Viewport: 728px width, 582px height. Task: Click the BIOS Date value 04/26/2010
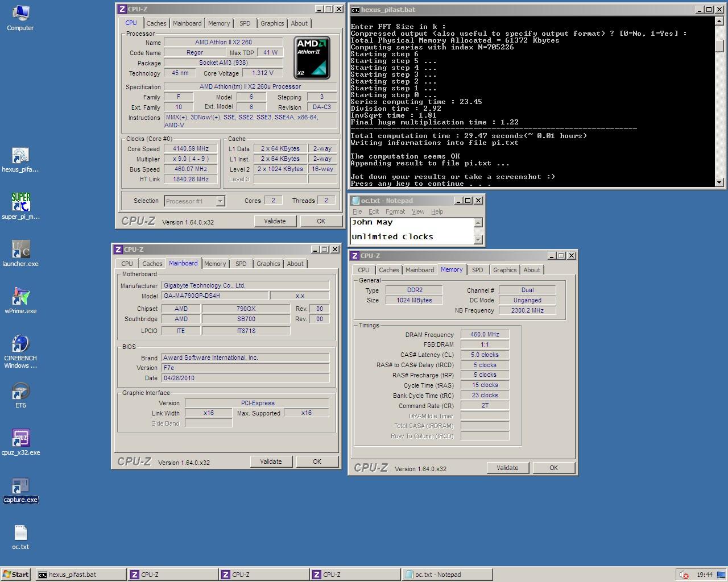tap(245, 378)
